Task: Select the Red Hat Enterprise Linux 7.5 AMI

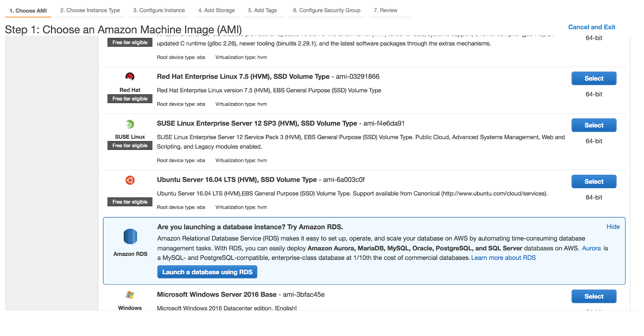Action: [594, 79]
